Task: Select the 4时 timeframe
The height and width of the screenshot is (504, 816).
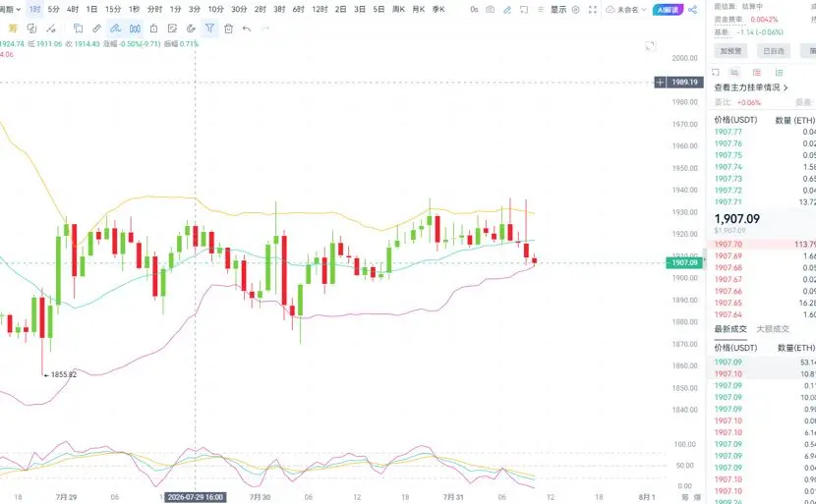Action: 73,10
